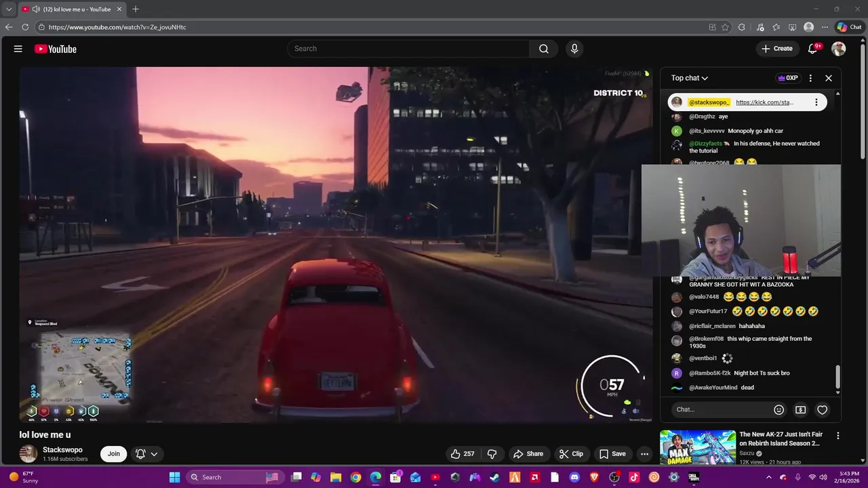Open OBS Studio from the taskbar
Screen dimensions: 868x488
[614, 477]
